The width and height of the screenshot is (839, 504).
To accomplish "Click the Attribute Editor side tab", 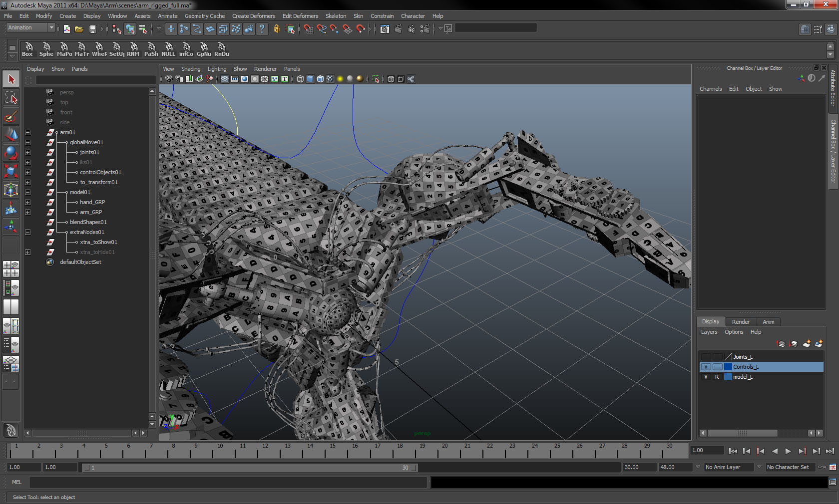I will coord(833,88).
